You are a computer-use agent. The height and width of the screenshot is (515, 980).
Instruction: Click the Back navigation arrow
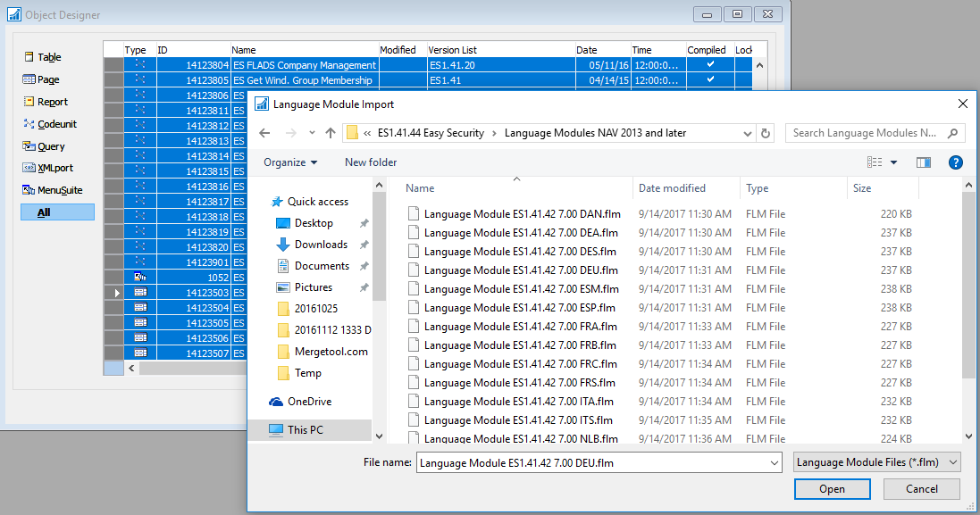point(264,133)
